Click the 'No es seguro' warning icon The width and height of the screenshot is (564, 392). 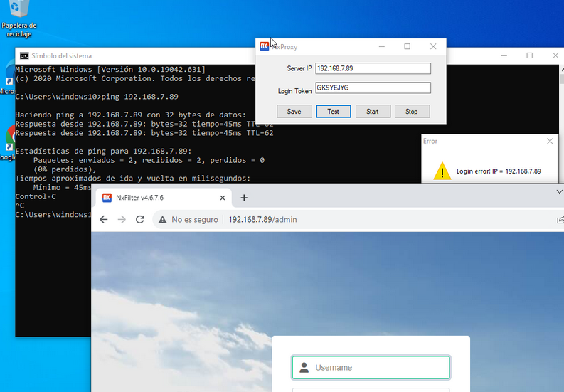[x=163, y=220]
